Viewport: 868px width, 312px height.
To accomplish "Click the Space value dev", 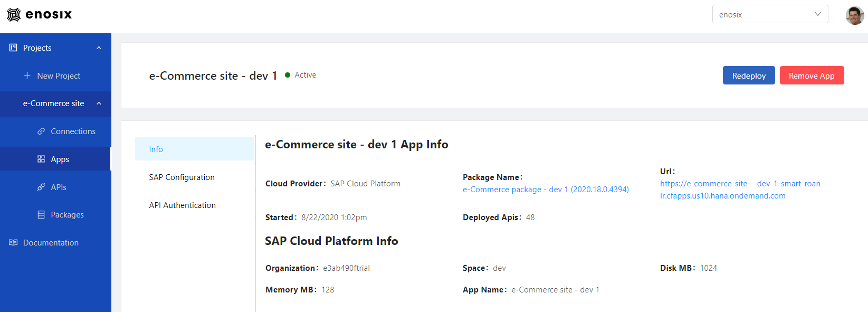I will [499, 268].
